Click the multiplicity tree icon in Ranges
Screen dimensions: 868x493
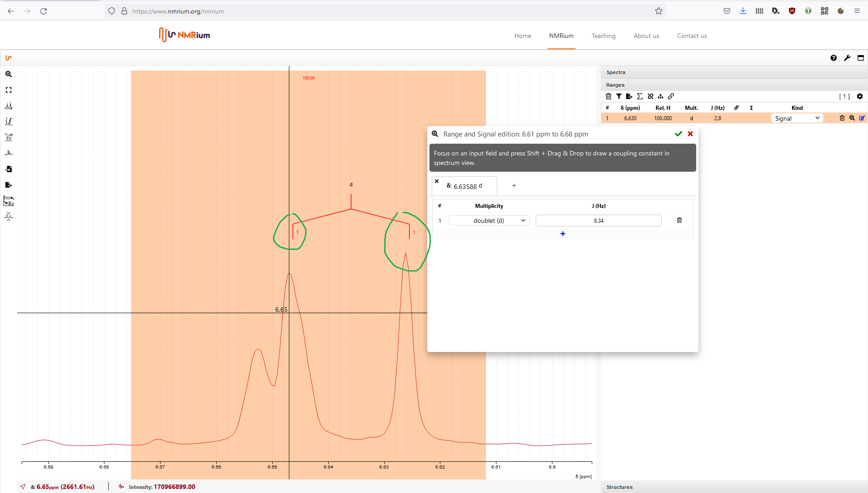point(660,96)
